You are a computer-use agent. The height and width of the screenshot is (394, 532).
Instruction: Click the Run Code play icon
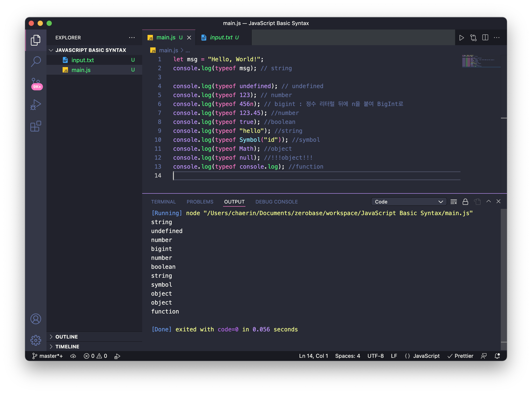[x=461, y=38]
